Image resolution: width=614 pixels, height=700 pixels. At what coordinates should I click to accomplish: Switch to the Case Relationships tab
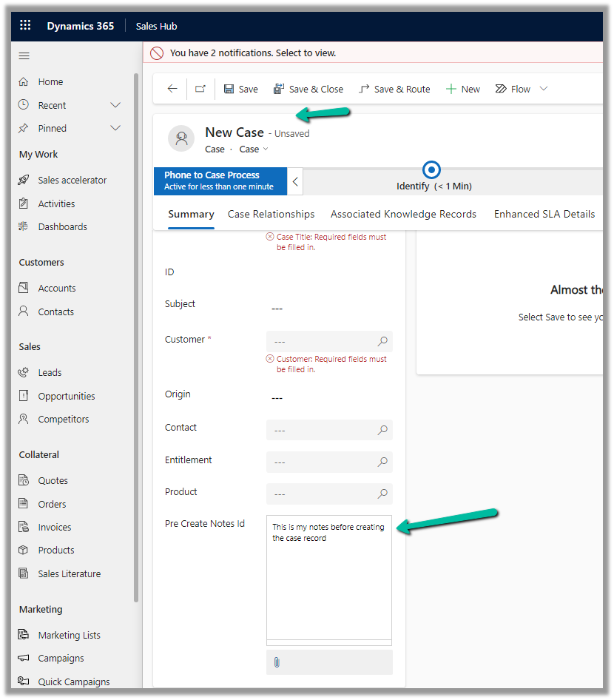point(271,214)
